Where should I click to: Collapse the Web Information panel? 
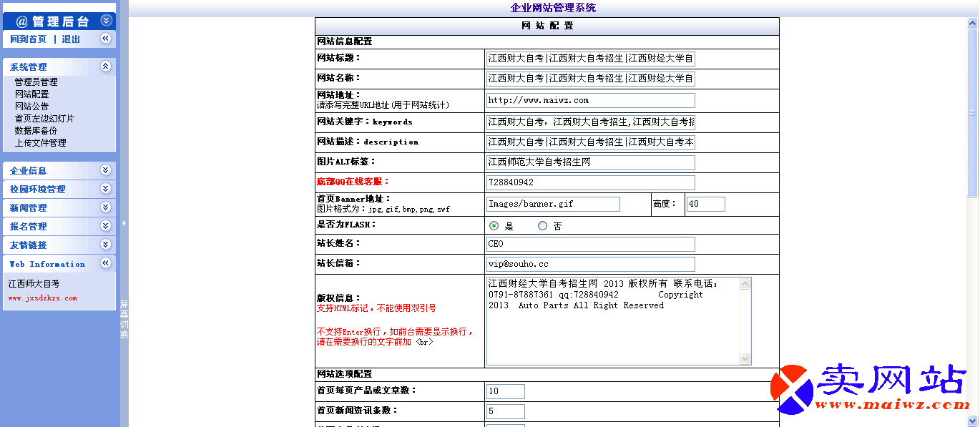pos(106,263)
